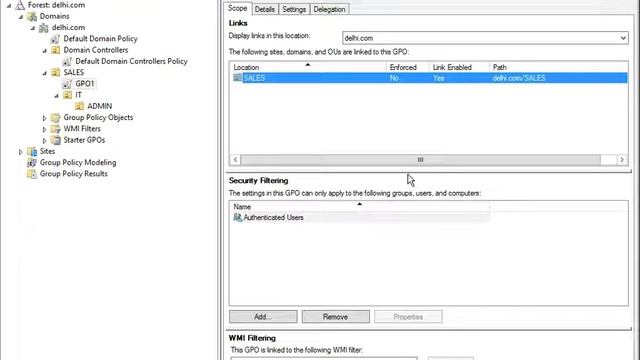Sort by the Path column header
Screen dimensions: 640x360
click(x=558, y=67)
